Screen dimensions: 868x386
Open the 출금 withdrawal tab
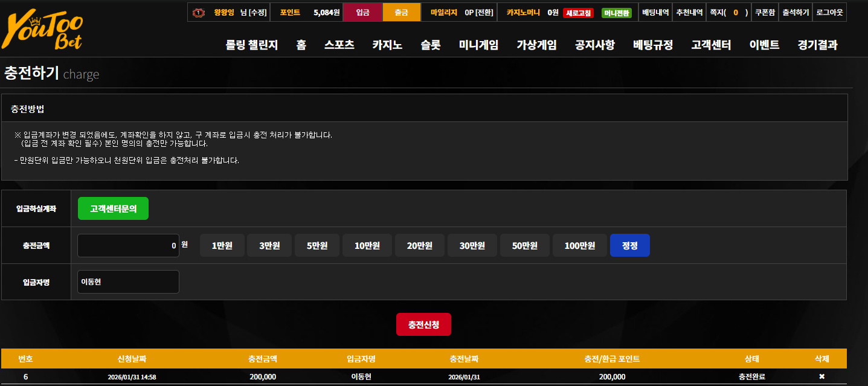point(401,12)
